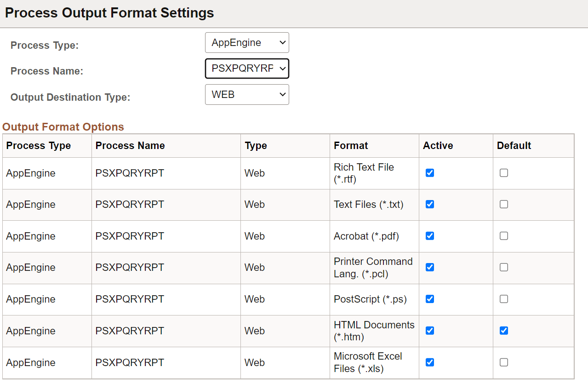Disable Active for Acrobat PDF format
The width and height of the screenshot is (588, 384).
429,236
